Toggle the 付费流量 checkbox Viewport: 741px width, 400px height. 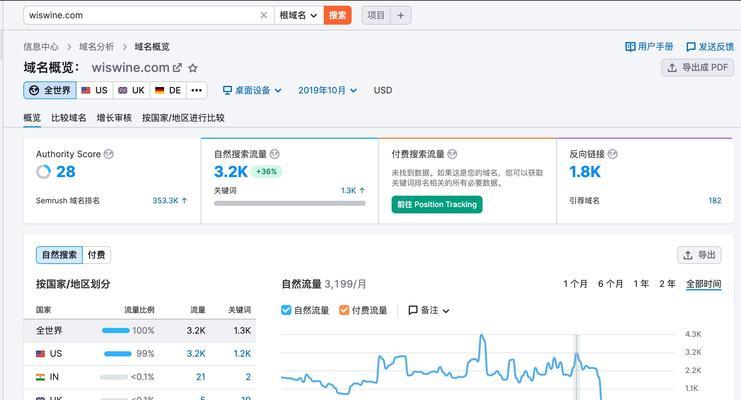pyautogui.click(x=344, y=310)
